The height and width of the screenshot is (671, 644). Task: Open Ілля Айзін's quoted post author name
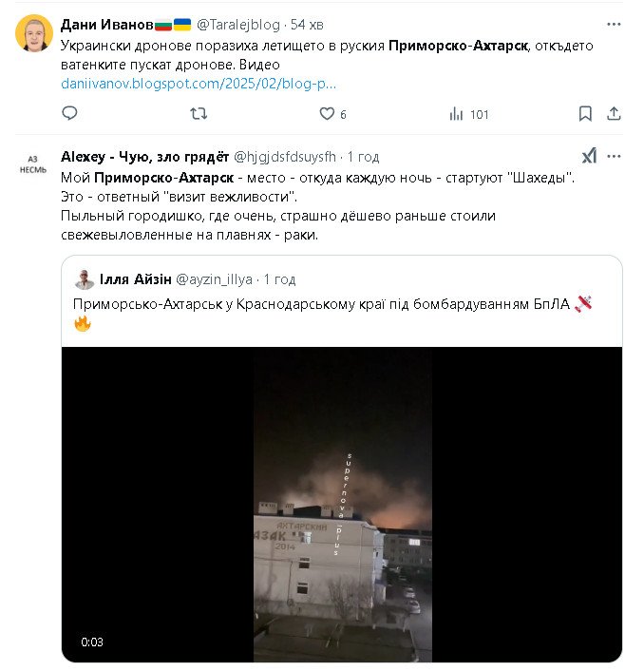click(x=133, y=279)
